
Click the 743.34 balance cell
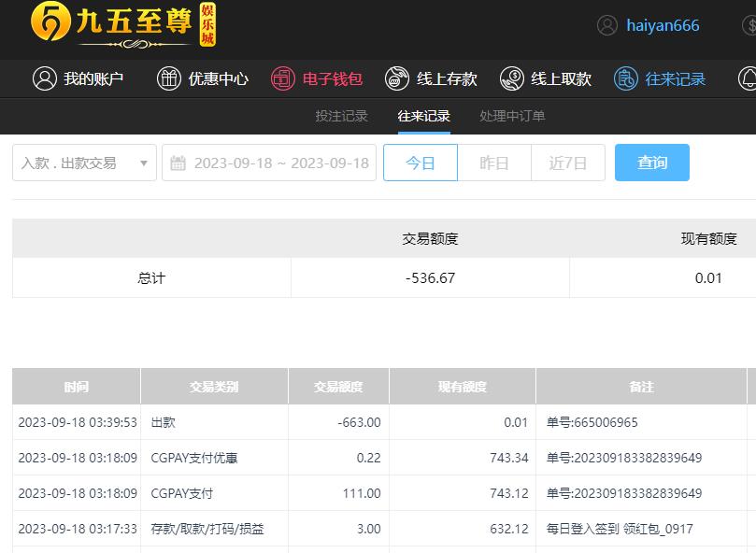509,458
